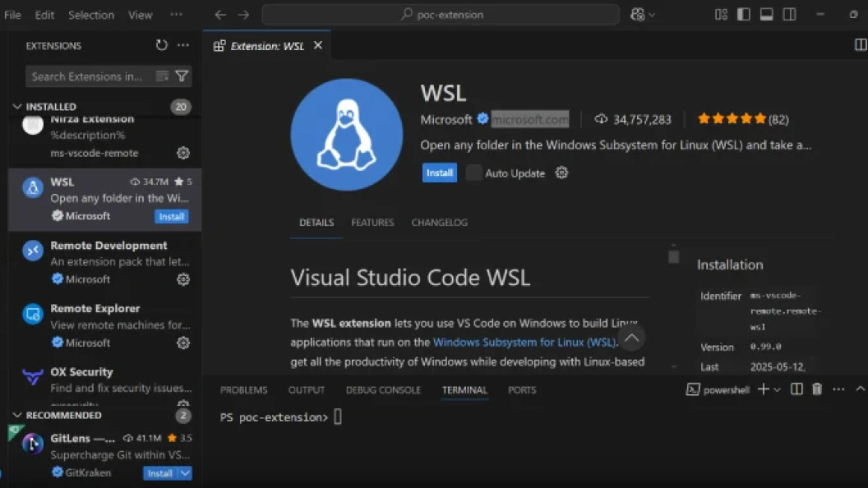Screen dimensions: 868x488
Task: Switch to the DEBUG CONSOLE tab
Action: 383,390
